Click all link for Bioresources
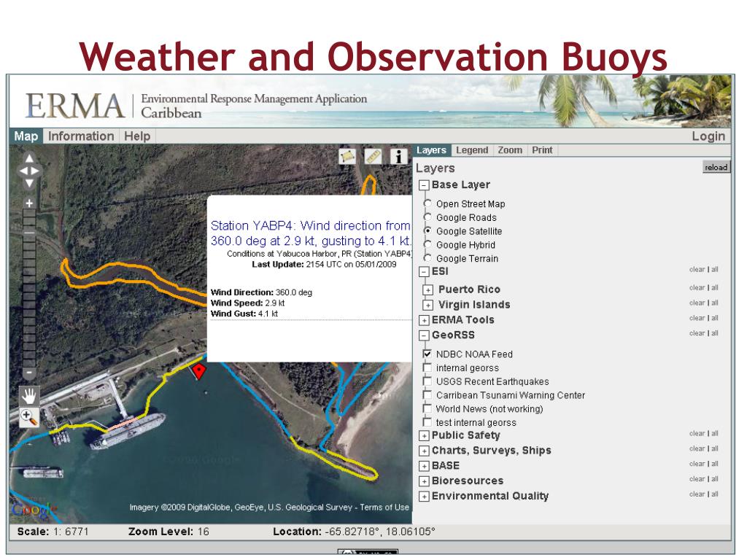The height and width of the screenshot is (560, 747). point(715,479)
